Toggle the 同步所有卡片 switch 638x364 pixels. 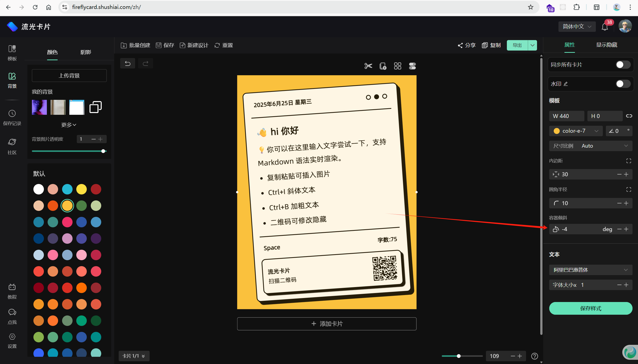pos(623,65)
